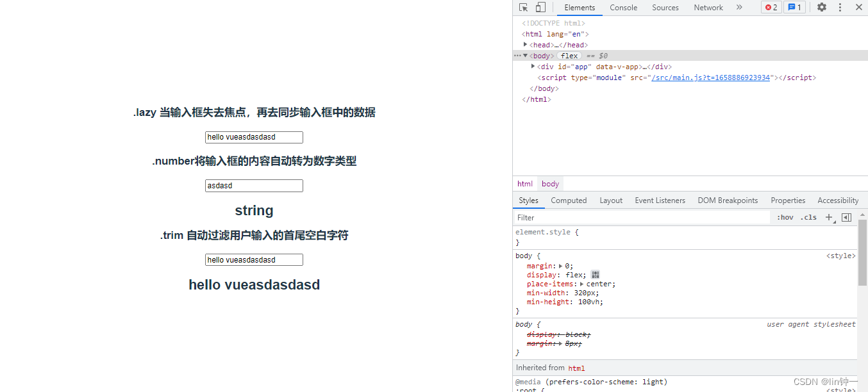Click the blue issues message badge

click(794, 8)
